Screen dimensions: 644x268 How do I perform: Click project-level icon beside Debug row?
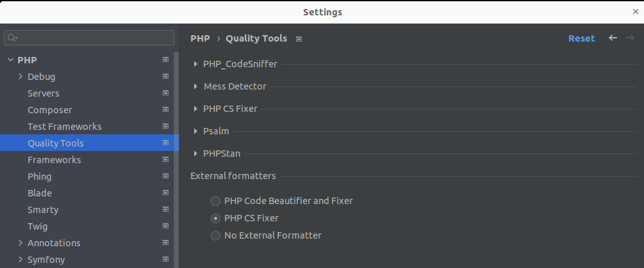click(x=165, y=76)
